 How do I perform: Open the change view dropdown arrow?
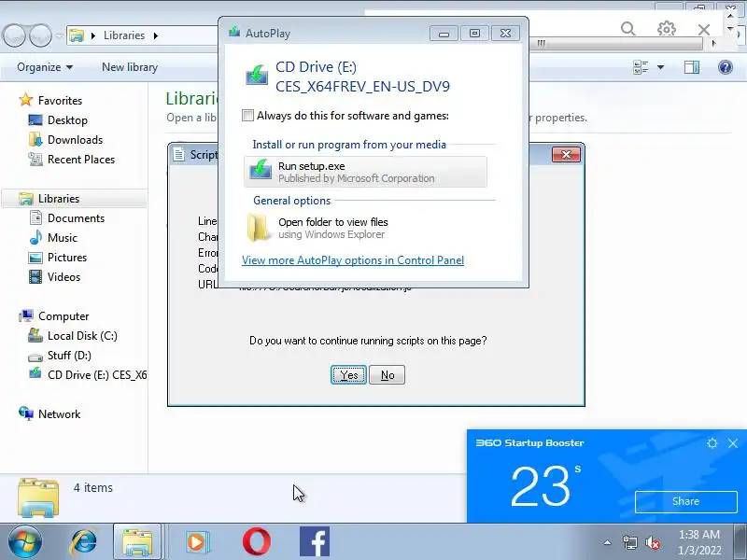(x=660, y=67)
